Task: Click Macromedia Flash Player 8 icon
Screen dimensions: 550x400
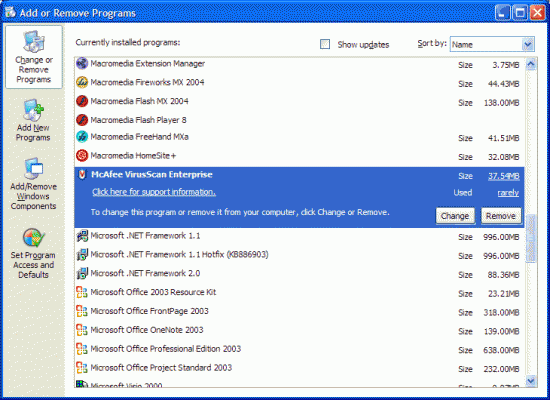Action: (82, 120)
